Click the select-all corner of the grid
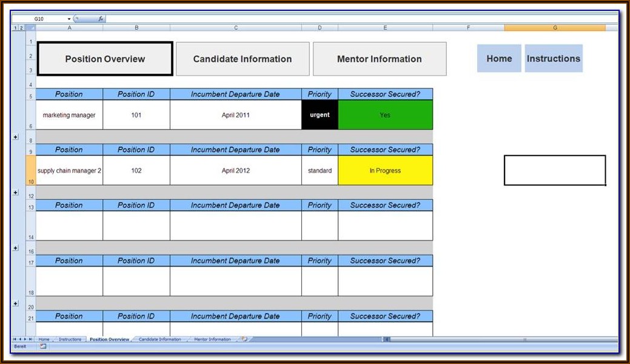The image size is (630, 364). pos(30,28)
